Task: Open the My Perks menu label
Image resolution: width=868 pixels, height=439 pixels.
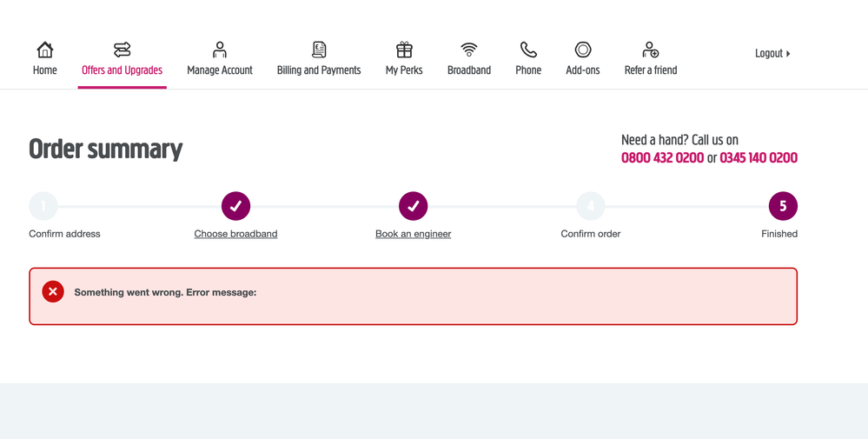Action: tap(404, 70)
